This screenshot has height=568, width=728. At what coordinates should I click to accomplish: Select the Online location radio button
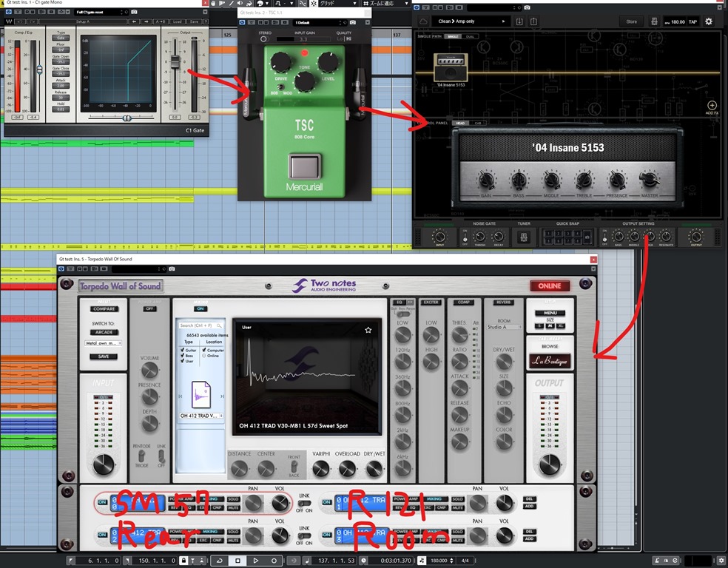pyautogui.click(x=205, y=356)
